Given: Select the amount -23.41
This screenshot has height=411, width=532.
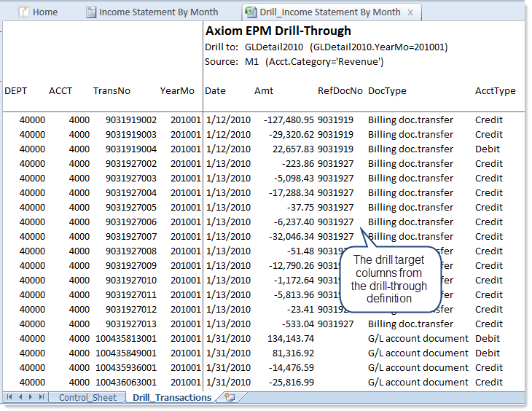Looking at the screenshot, I should (300, 310).
